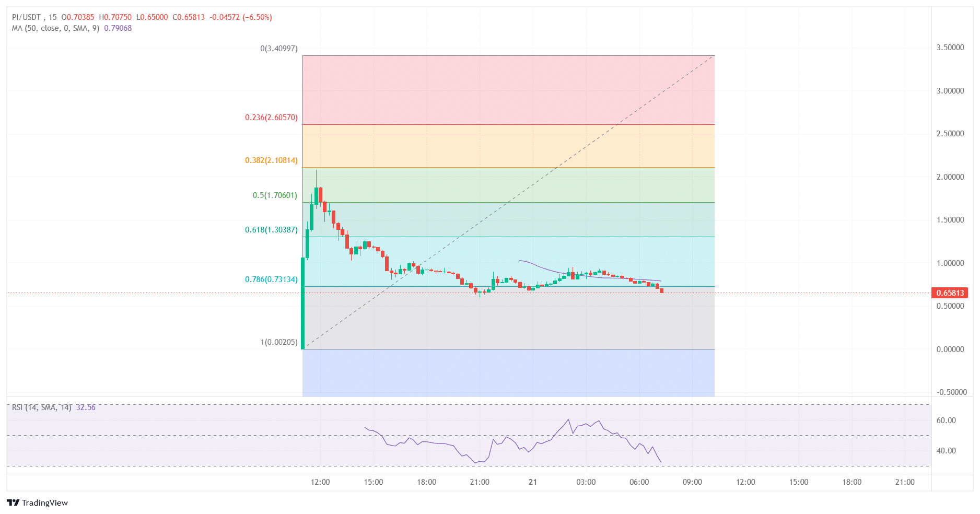Select Fibonacci level label 1(0.00205)
Screen dimensions: 980x514
pyautogui.click(x=279, y=342)
